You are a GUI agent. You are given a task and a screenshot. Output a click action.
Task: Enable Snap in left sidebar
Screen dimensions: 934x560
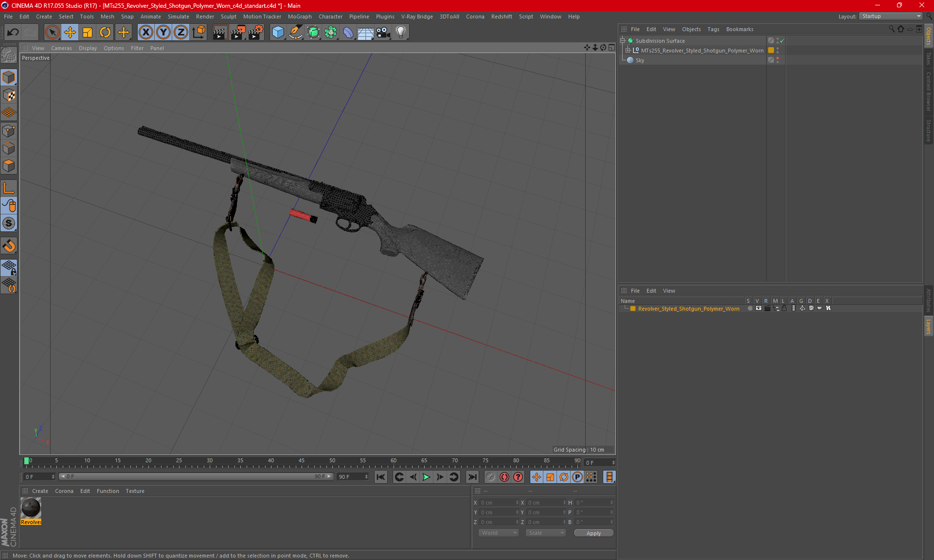click(9, 223)
